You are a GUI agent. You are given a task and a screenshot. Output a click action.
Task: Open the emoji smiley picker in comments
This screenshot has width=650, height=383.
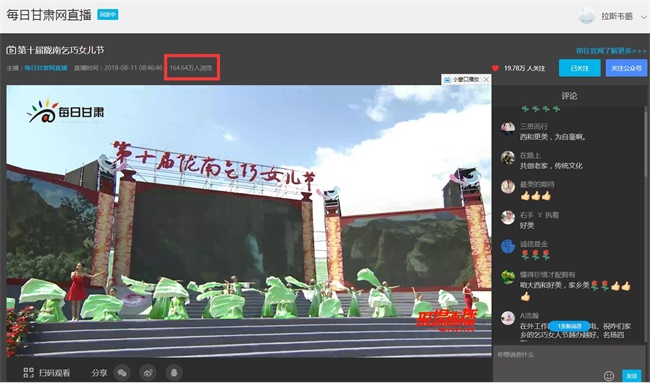click(x=609, y=376)
